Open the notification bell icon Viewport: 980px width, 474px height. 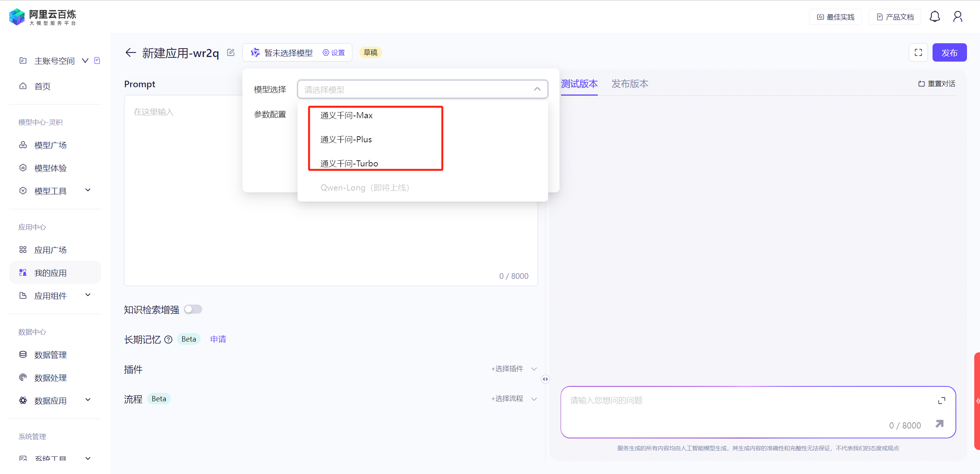[934, 17]
